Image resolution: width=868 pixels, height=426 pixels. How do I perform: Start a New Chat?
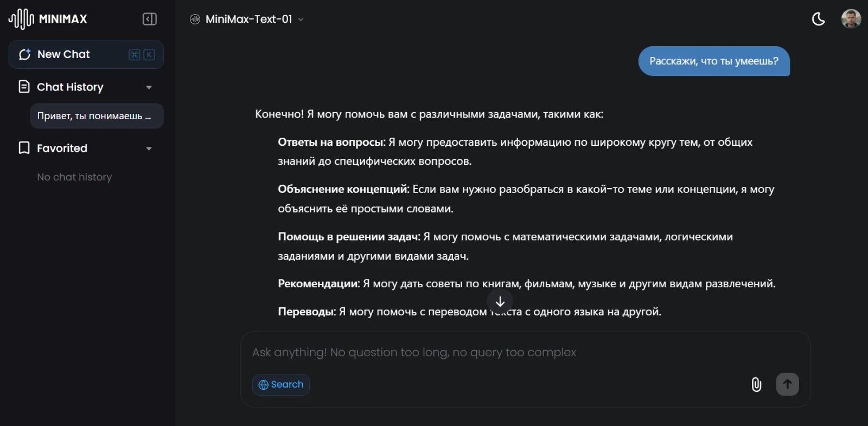tap(63, 54)
